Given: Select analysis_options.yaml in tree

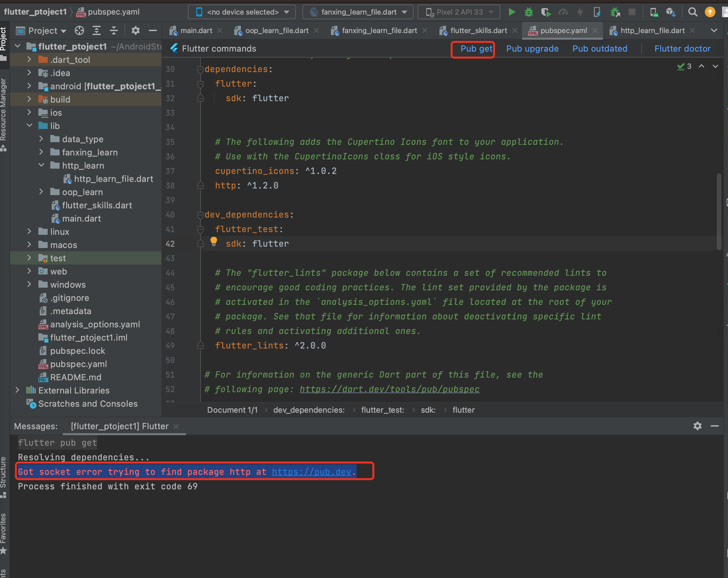Looking at the screenshot, I should point(89,324).
